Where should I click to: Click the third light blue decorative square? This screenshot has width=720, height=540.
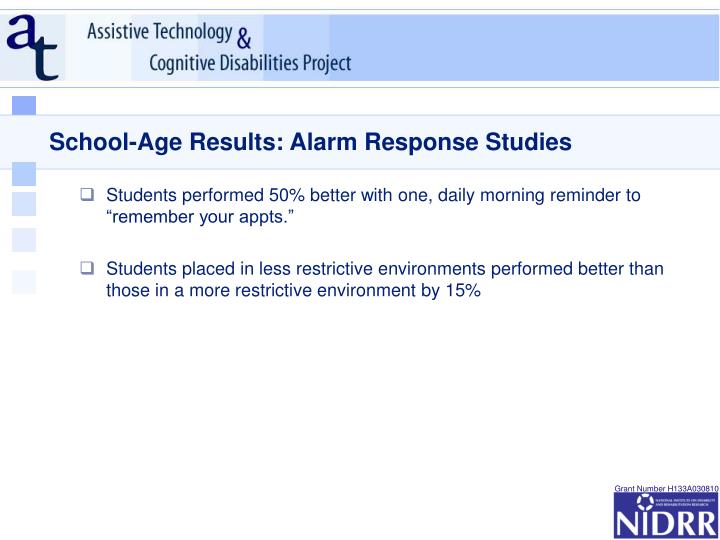tap(24, 204)
